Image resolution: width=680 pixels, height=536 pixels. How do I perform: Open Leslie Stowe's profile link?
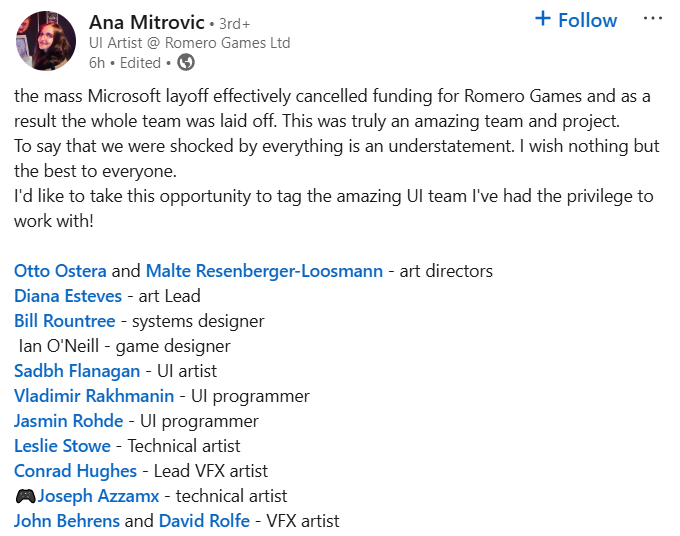63,446
